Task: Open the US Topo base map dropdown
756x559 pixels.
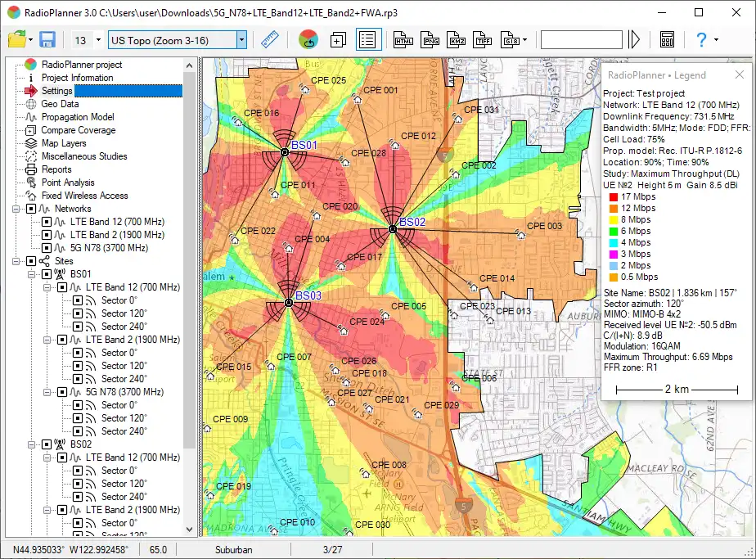Action: click(x=241, y=40)
